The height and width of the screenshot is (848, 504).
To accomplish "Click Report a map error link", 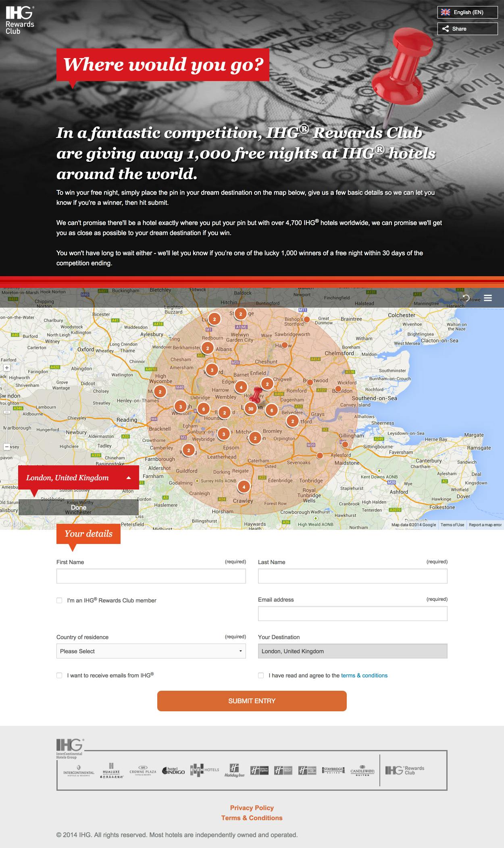I will pos(485,525).
